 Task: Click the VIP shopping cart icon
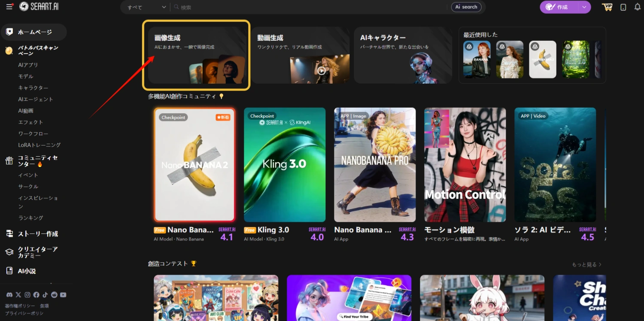607,7
